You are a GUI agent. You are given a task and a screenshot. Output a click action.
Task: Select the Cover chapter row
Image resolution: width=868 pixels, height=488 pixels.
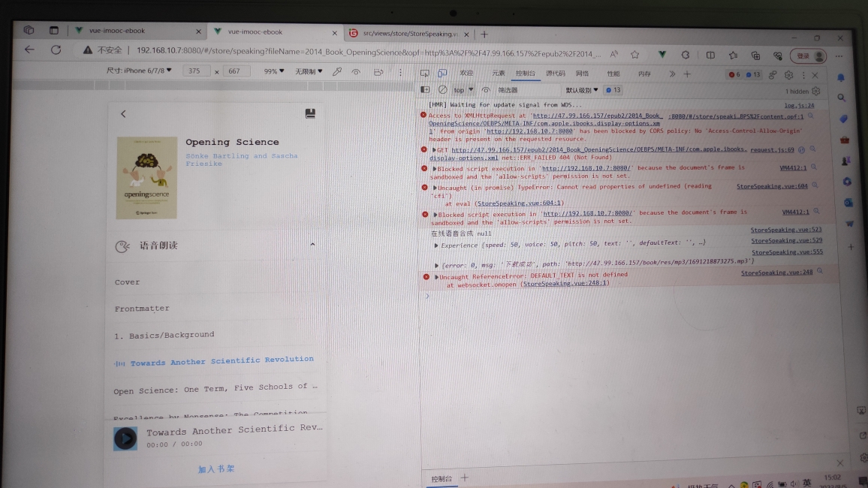215,282
